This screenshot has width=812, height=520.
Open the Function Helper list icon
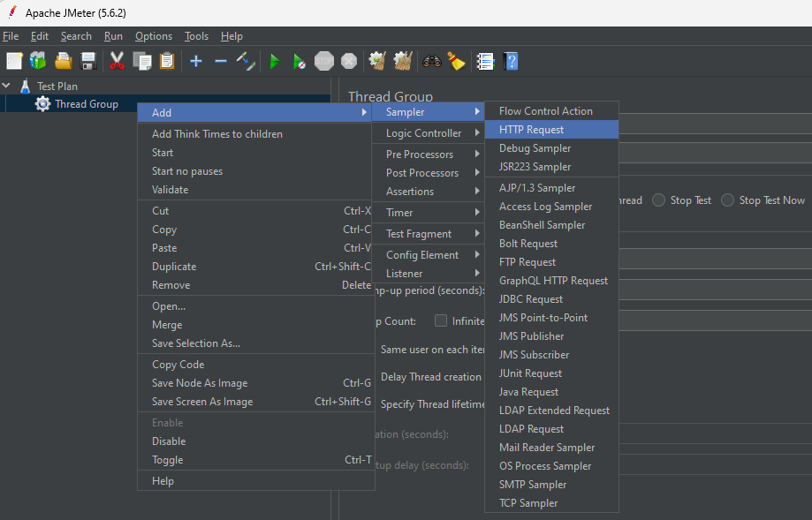485,61
